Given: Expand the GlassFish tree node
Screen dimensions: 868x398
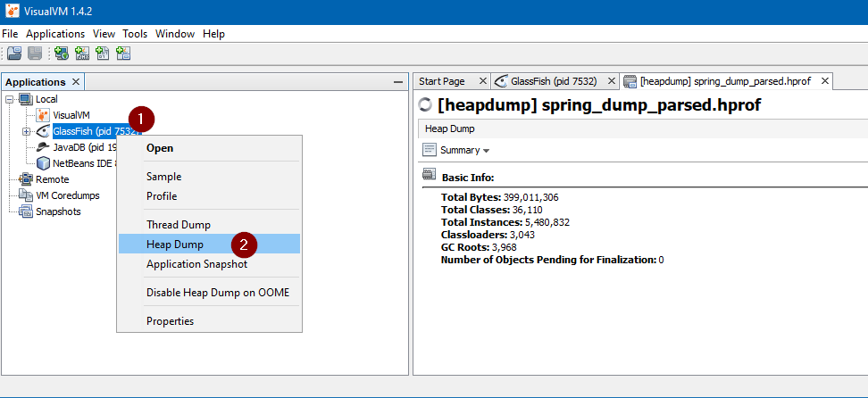Looking at the screenshot, I should tap(26, 132).
